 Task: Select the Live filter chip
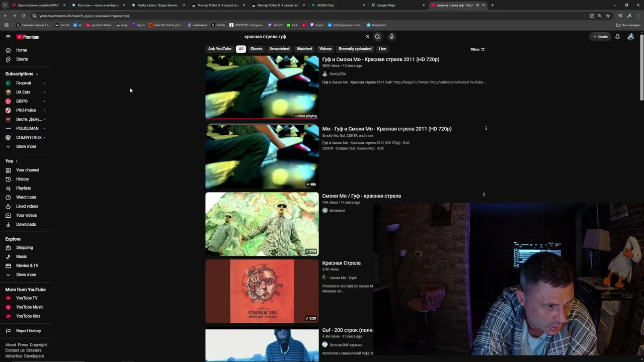click(382, 49)
